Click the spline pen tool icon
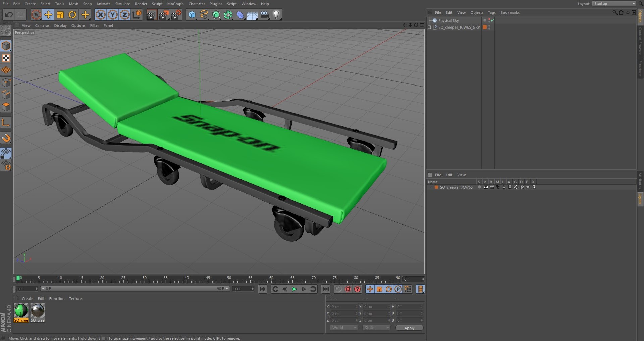This screenshot has width=644, height=341. coord(204,15)
